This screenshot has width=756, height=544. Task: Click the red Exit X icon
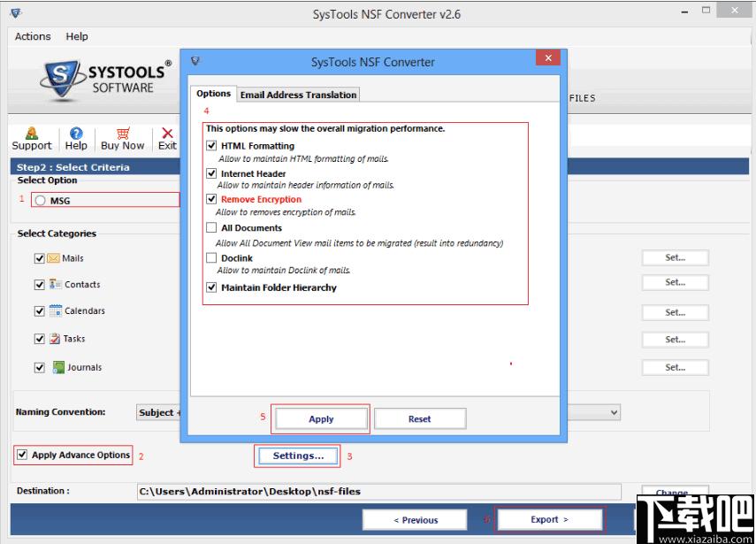click(x=167, y=133)
